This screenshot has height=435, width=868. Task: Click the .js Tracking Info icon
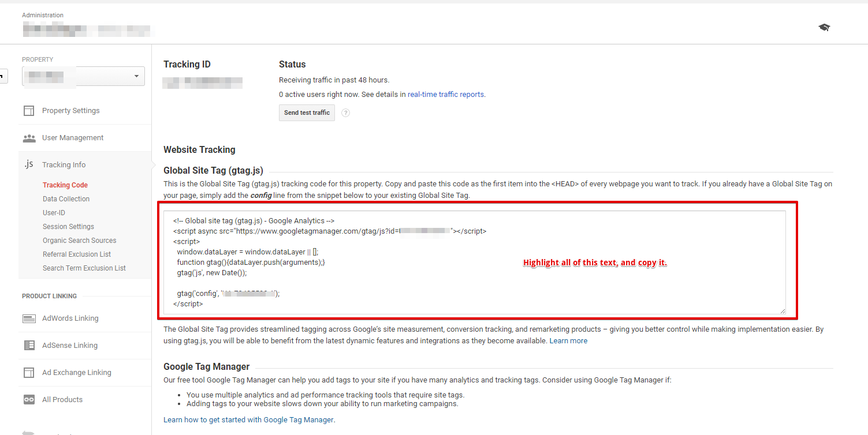click(x=29, y=164)
